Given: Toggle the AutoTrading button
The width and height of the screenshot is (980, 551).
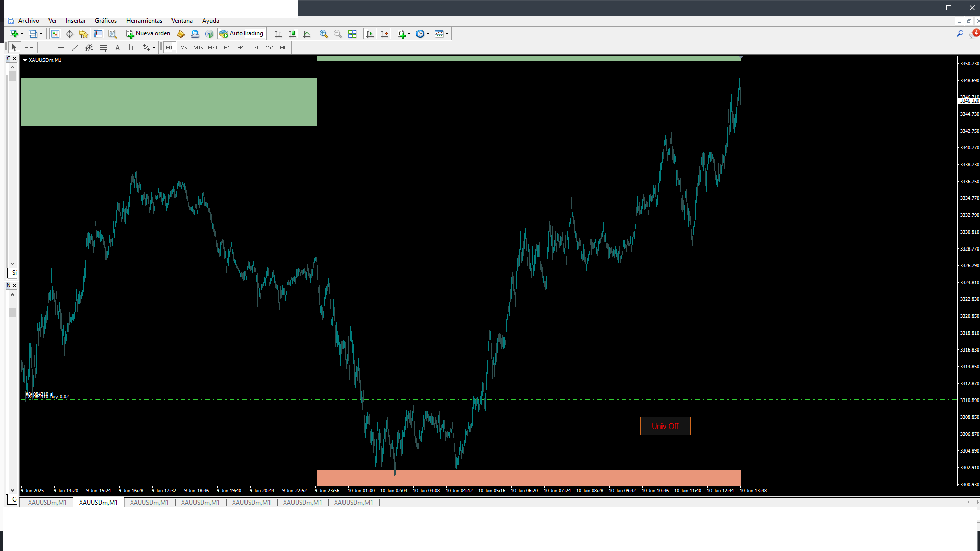Looking at the screenshot, I should point(241,34).
